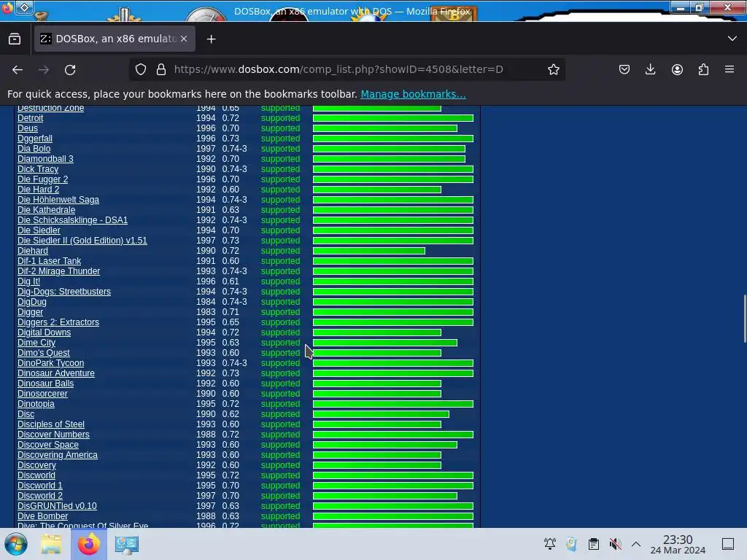Screen dimensions: 747x560
Task: Open DinoPark Tycoon link
Action: 50,363
